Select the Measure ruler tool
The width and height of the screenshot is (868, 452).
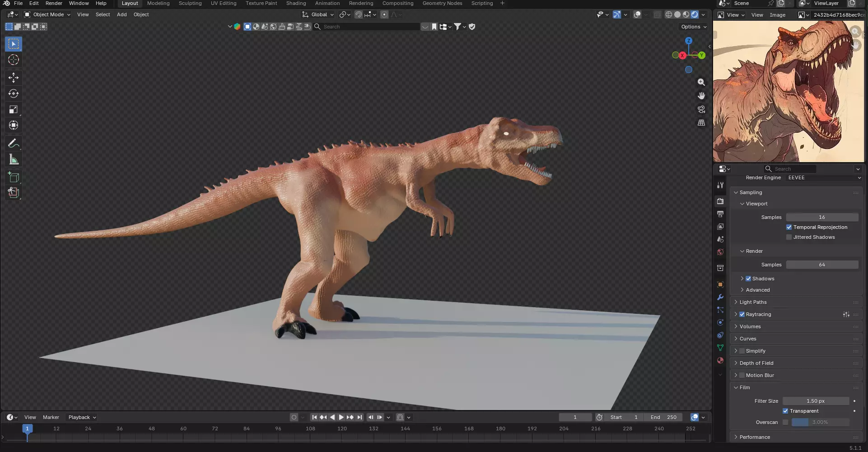click(14, 159)
